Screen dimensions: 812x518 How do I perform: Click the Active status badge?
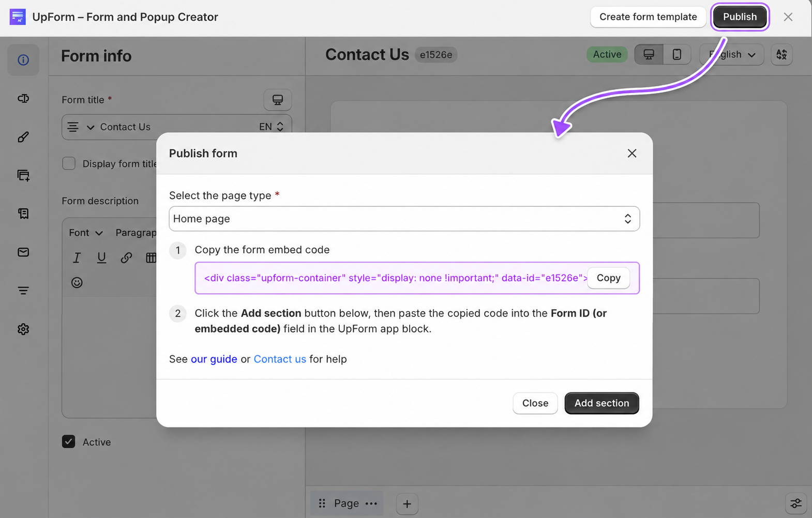(607, 54)
